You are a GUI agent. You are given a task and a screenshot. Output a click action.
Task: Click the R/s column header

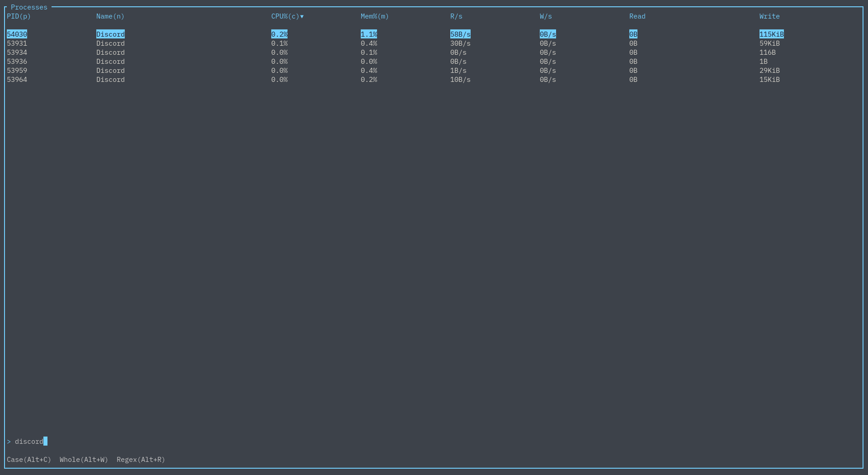point(456,16)
